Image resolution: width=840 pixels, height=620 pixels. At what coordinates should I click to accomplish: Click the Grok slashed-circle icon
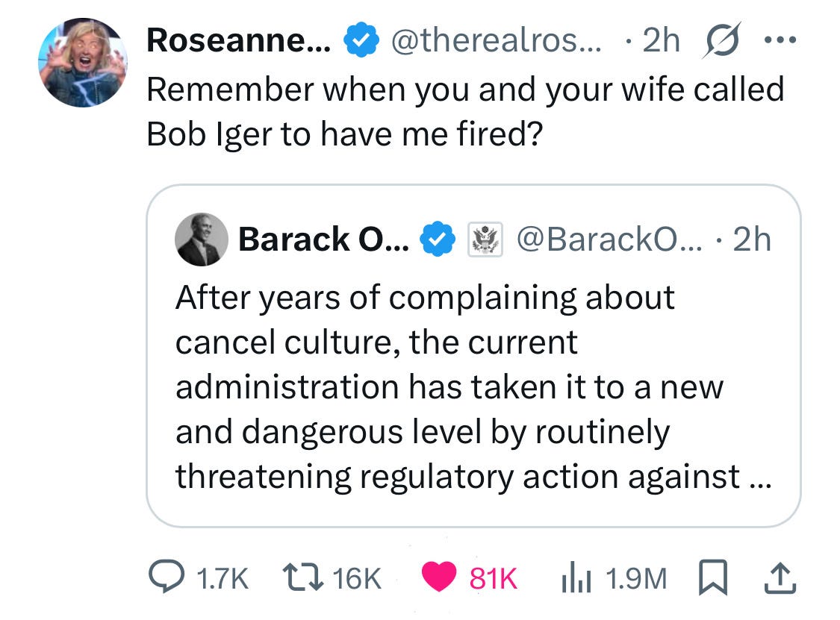coord(721,40)
